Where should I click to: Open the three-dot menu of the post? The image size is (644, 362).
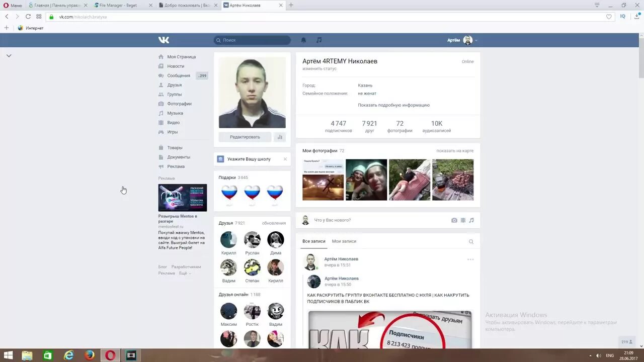pyautogui.click(x=470, y=259)
